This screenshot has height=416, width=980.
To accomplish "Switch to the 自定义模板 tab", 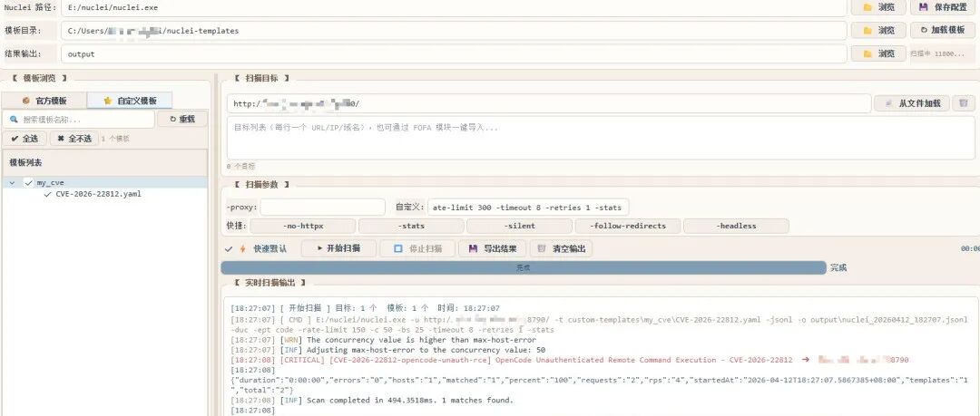I will pos(130,101).
